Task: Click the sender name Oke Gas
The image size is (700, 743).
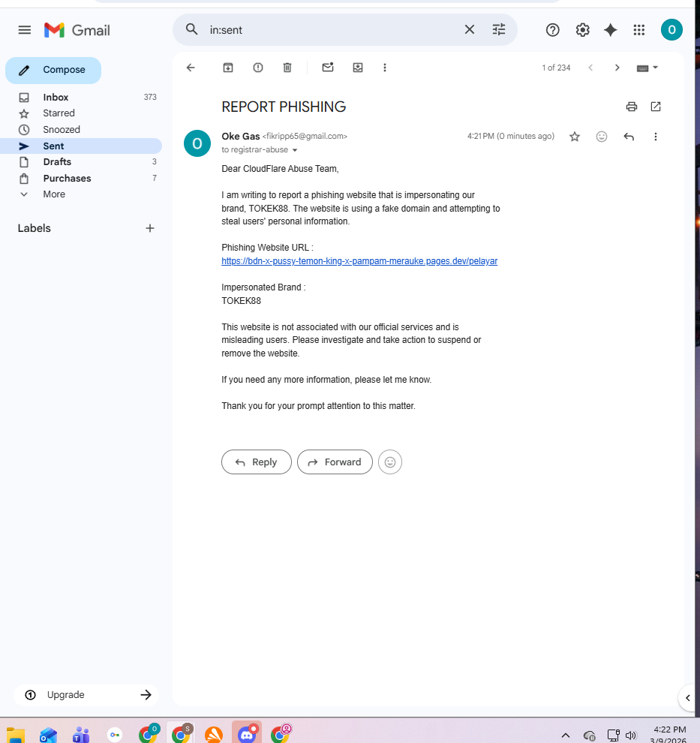Action: pyautogui.click(x=241, y=137)
